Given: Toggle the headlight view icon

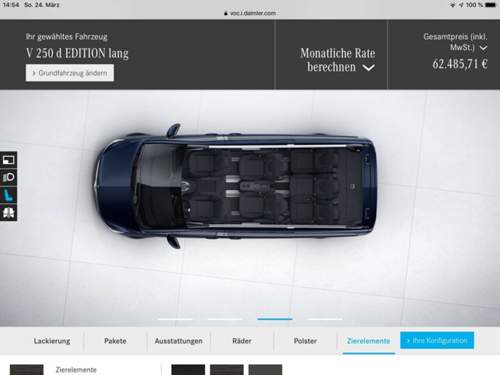Looking at the screenshot, I should [8, 177].
